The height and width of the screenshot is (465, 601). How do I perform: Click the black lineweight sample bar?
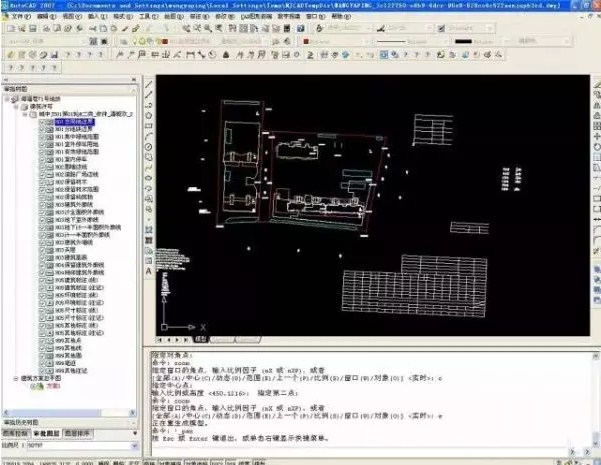463,41
